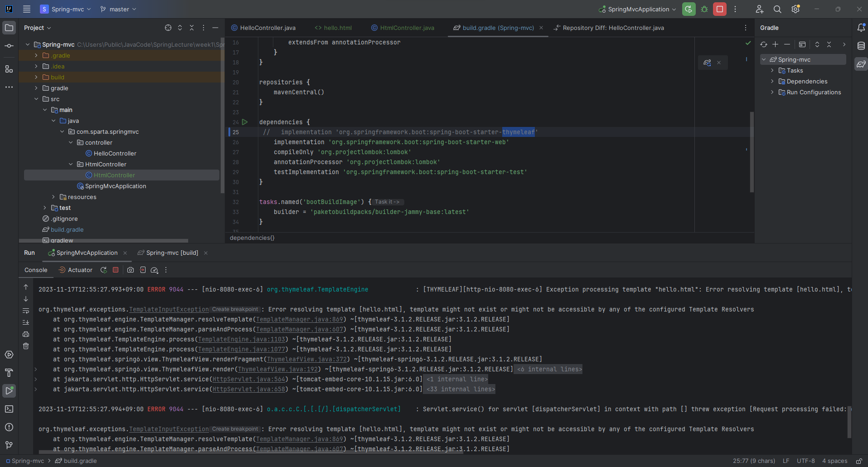This screenshot has height=467, width=868.
Task: Collapse the src folder
Action: [36, 99]
